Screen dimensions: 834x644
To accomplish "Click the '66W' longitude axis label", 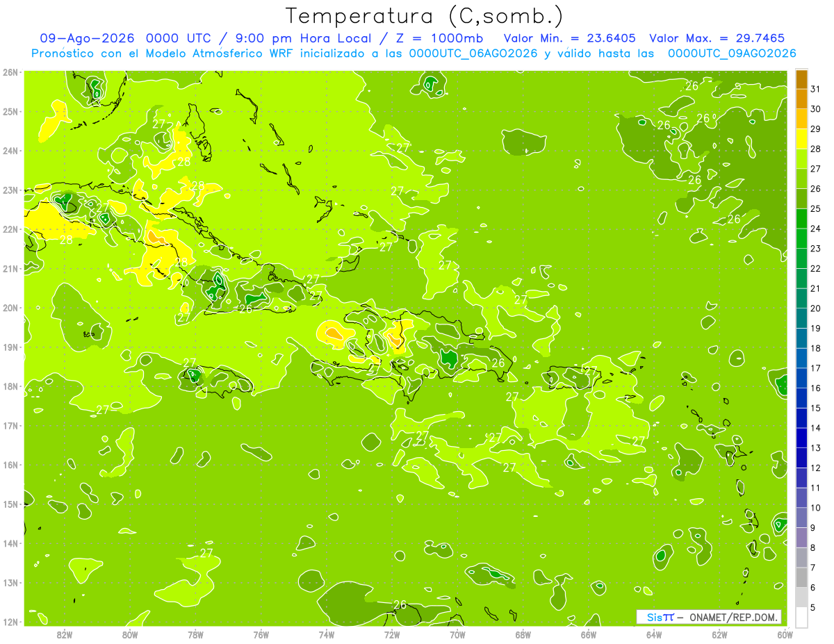I will pos(589,634).
